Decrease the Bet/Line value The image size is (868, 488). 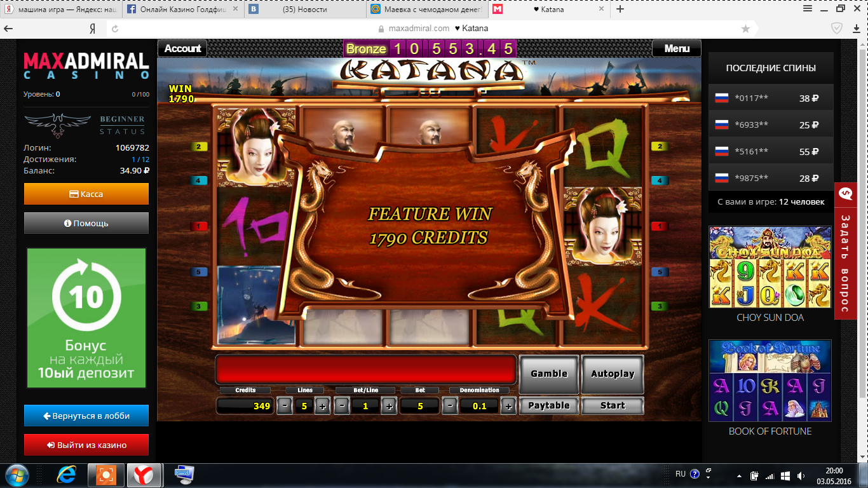coord(342,405)
